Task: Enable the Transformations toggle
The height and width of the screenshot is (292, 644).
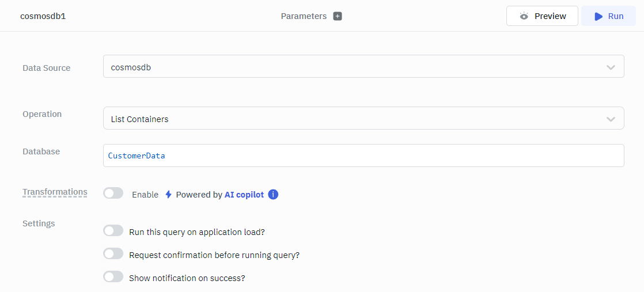Action: tap(113, 194)
